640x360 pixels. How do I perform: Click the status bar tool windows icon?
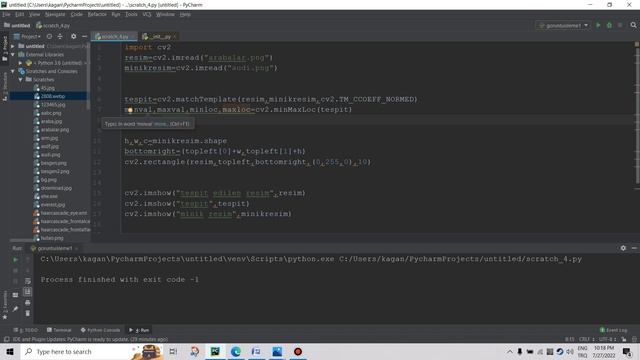tap(6, 339)
